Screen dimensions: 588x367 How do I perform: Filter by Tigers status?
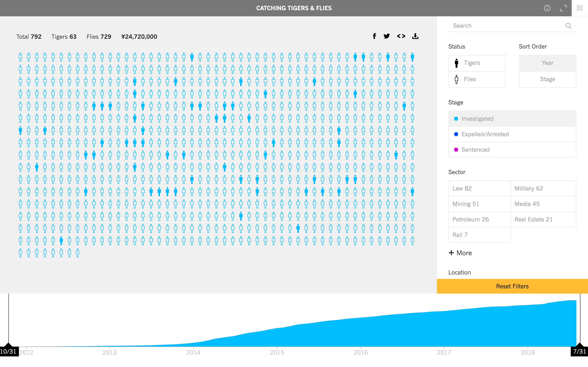tap(477, 63)
